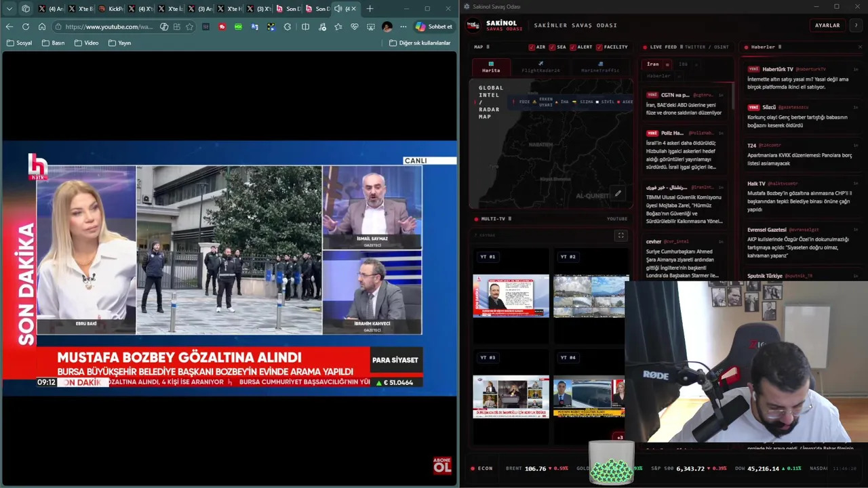Click LIVE FEED panel handle icon
This screenshot has height=488, width=868.
tap(681, 47)
